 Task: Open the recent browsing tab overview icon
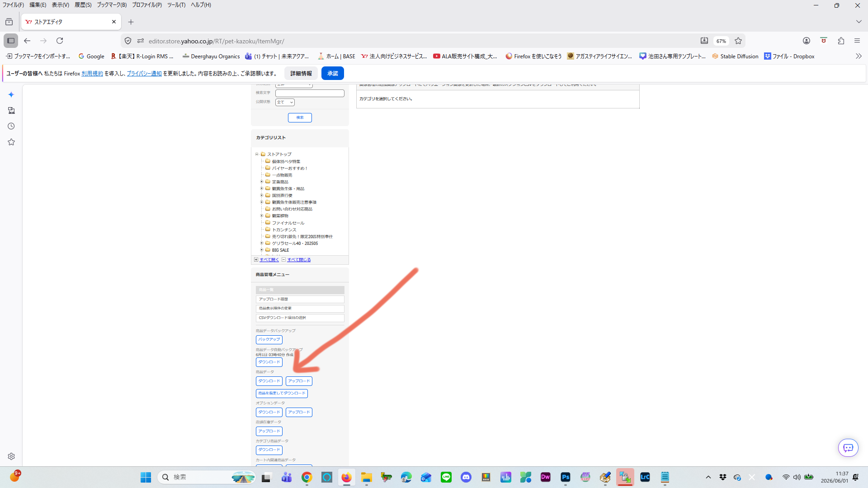tap(9, 22)
